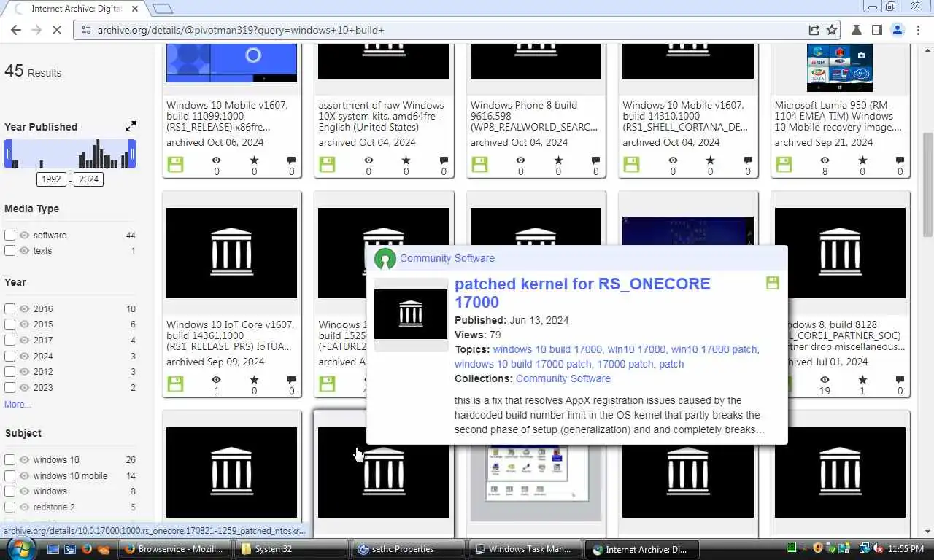The image size is (934, 560).
Task: Toggle the browser side panel icon
Action: pyautogui.click(x=877, y=30)
